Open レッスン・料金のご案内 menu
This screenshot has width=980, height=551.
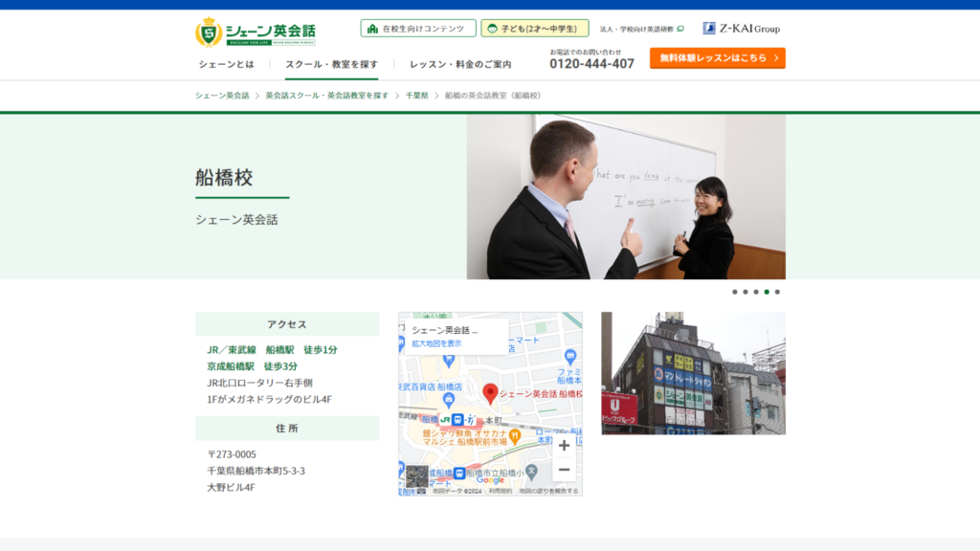pos(460,64)
